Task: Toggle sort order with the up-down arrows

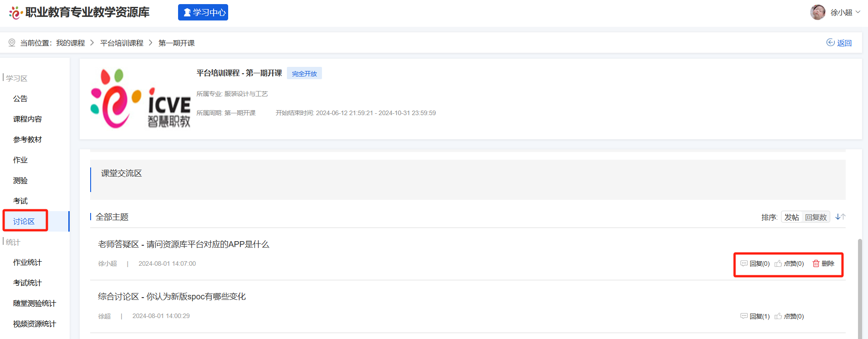Action: pos(840,217)
